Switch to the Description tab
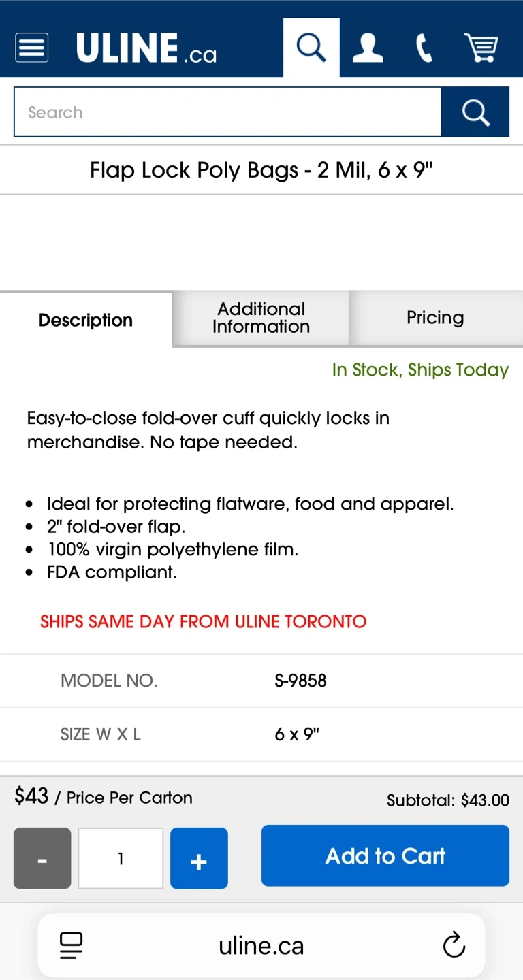Image resolution: width=523 pixels, height=980 pixels. pos(86,320)
